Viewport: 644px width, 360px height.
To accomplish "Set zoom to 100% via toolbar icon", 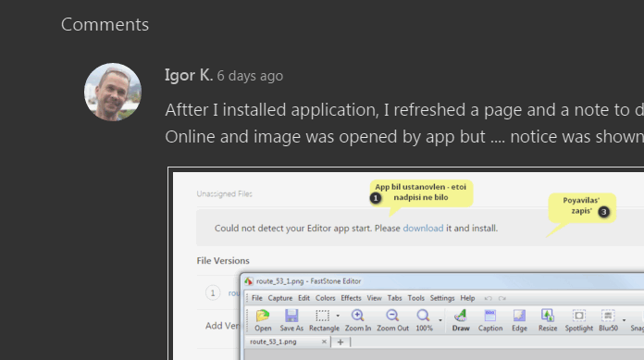I will (423, 316).
